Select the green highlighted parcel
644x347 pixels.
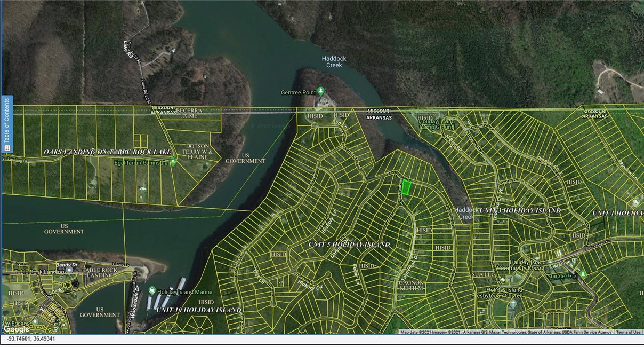(x=407, y=188)
